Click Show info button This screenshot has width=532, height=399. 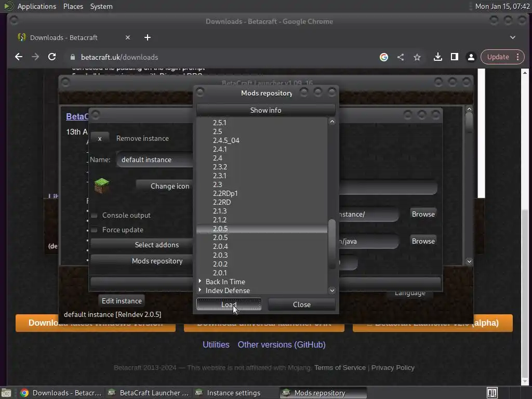265,110
